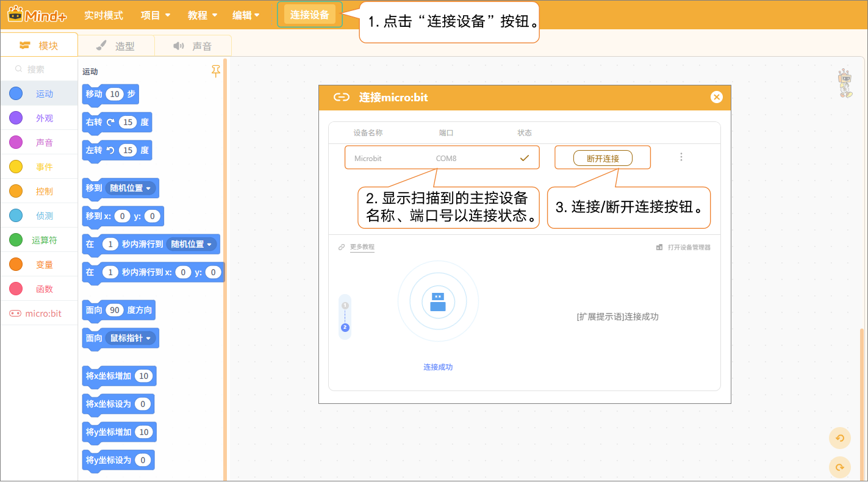Select the micro:bit extension category

tap(39, 314)
